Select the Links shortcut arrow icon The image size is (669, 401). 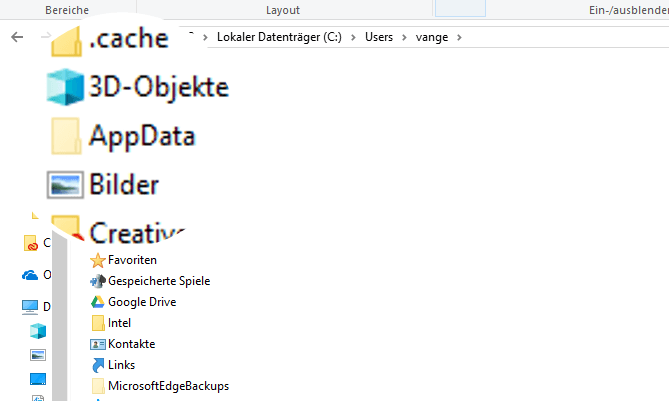click(x=98, y=365)
